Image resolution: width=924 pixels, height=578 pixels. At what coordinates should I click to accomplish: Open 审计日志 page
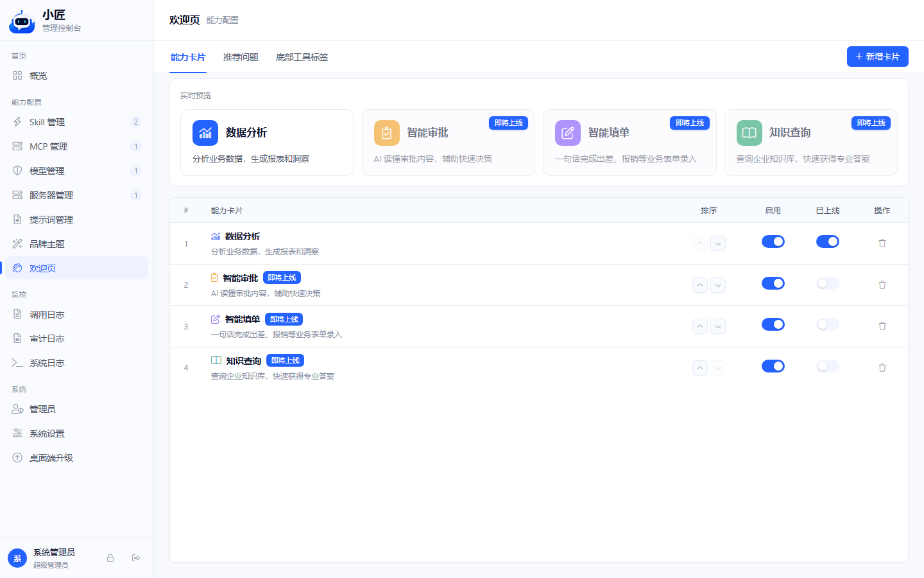(76, 338)
